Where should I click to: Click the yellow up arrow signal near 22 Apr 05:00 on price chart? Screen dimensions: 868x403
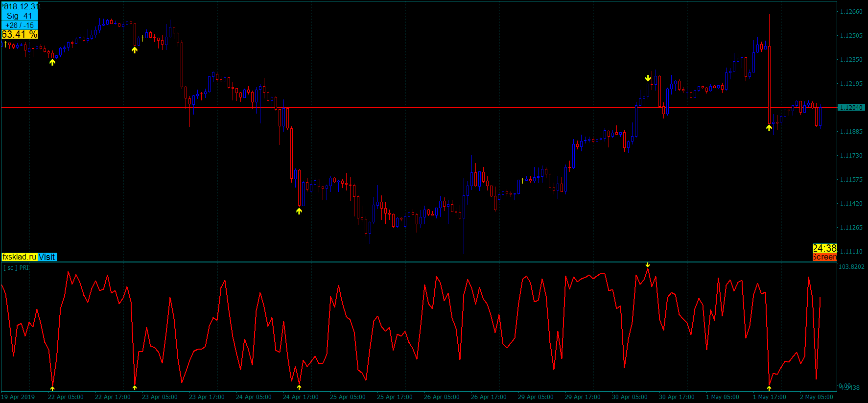pos(52,62)
